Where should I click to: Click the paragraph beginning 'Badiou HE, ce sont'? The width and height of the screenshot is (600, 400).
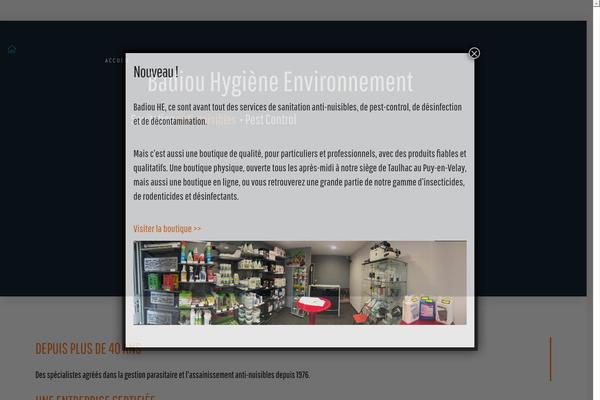(x=298, y=114)
